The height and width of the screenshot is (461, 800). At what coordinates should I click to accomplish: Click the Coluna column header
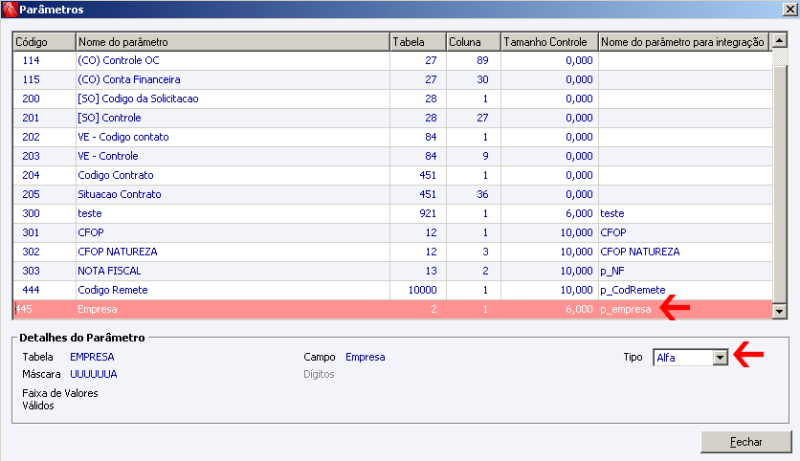click(x=473, y=42)
